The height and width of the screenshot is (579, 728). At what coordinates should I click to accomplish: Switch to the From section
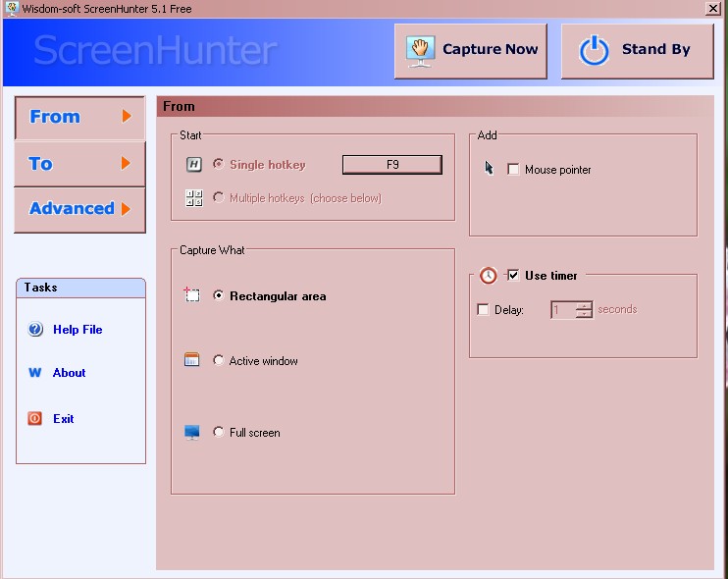pos(79,118)
